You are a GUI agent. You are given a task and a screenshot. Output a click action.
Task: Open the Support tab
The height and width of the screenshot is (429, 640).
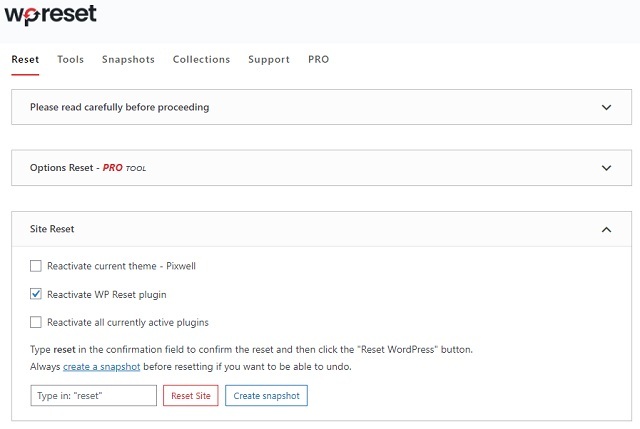click(x=269, y=60)
